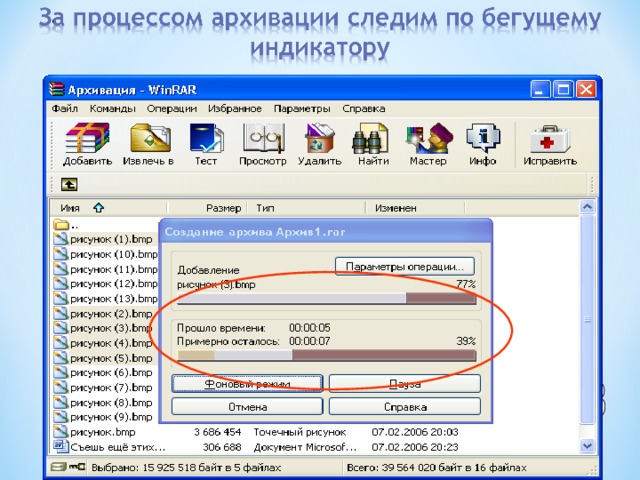Click the Test (Тест) toolbar icon
This screenshot has width=640, height=480.
(206, 140)
